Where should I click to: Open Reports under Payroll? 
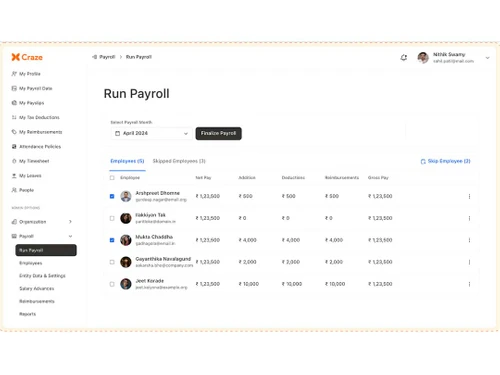(27, 314)
